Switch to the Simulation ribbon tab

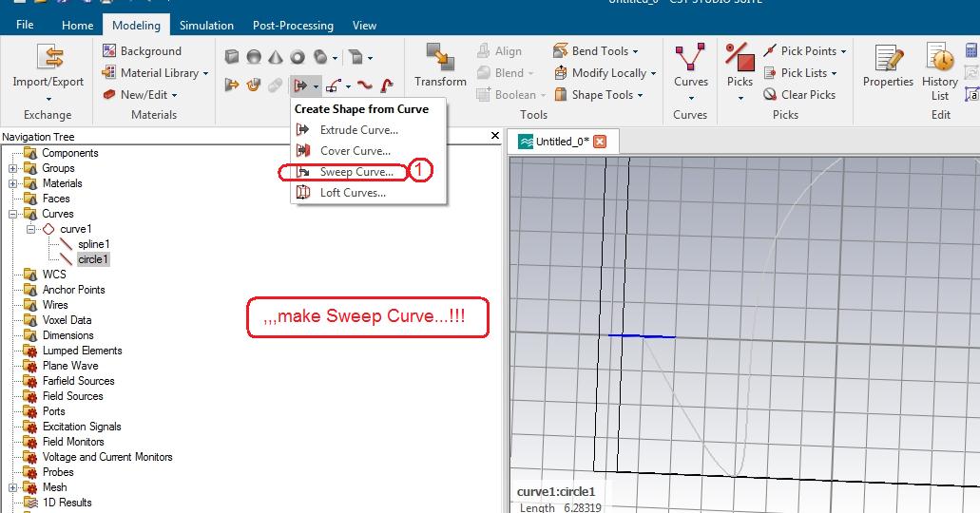pyautogui.click(x=206, y=25)
